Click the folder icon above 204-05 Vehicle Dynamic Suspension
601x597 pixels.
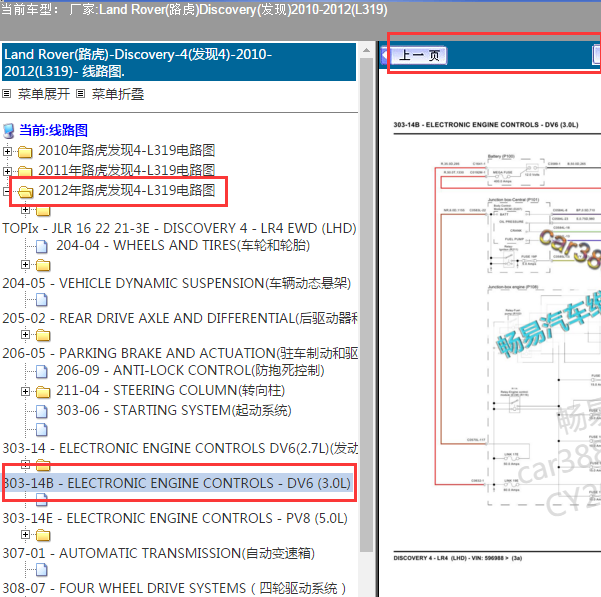[43, 265]
